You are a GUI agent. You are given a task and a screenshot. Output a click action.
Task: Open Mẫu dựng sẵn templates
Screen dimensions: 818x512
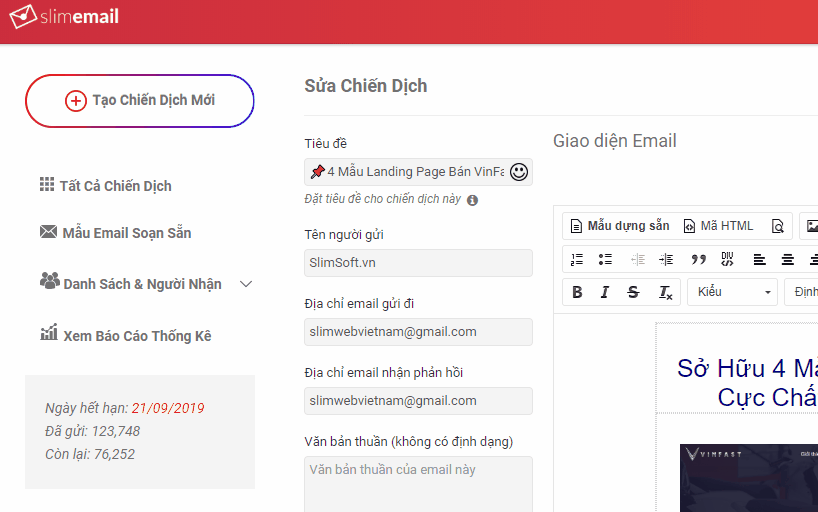[x=618, y=226]
